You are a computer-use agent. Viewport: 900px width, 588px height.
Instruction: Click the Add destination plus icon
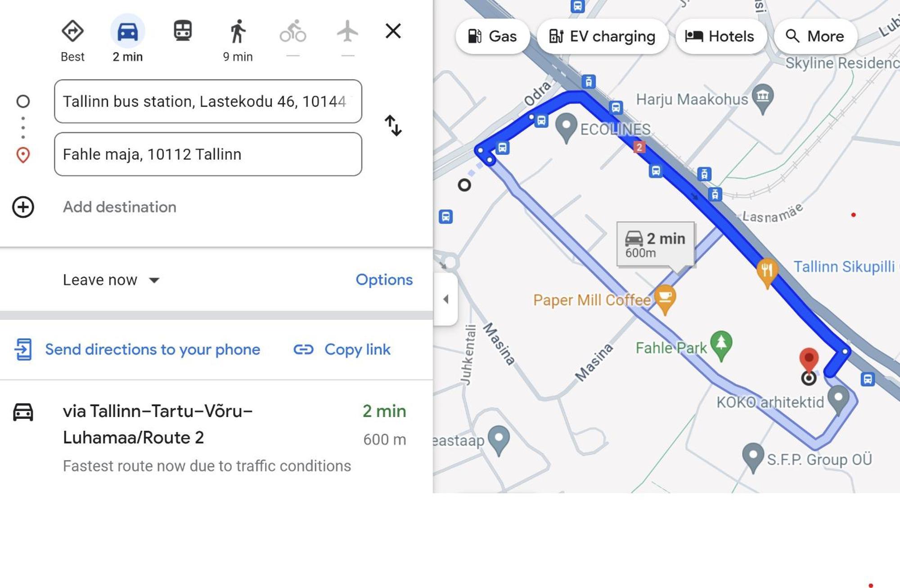[x=23, y=207]
